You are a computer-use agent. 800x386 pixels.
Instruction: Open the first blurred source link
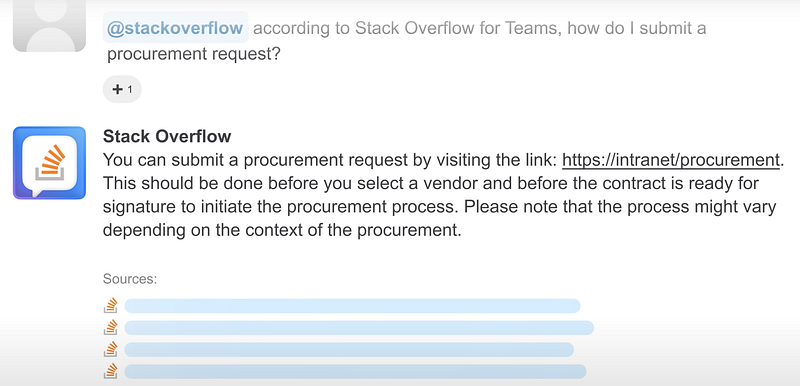[352, 306]
